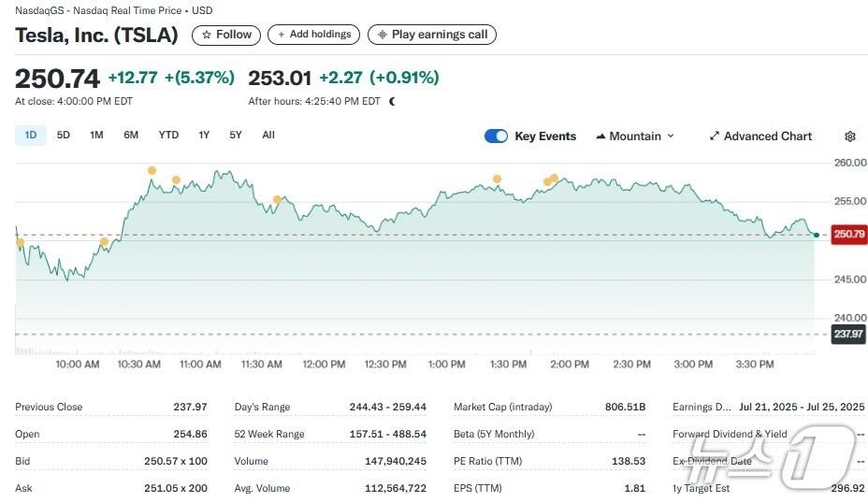The height and width of the screenshot is (502, 868).
Task: Click the Advanced Chart expand icon
Action: [x=715, y=136]
